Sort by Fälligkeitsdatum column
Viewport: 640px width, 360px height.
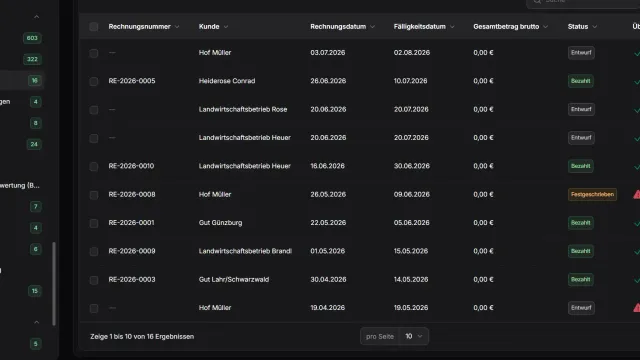424,27
